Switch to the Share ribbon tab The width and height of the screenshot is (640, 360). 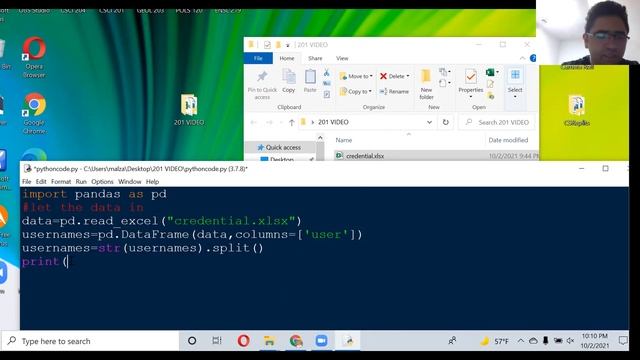[315, 58]
